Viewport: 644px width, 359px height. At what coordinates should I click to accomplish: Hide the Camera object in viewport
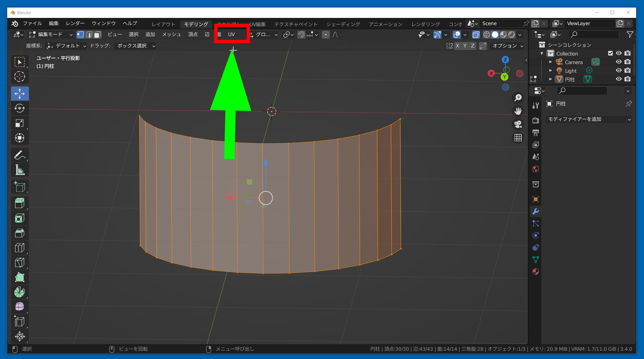click(619, 62)
